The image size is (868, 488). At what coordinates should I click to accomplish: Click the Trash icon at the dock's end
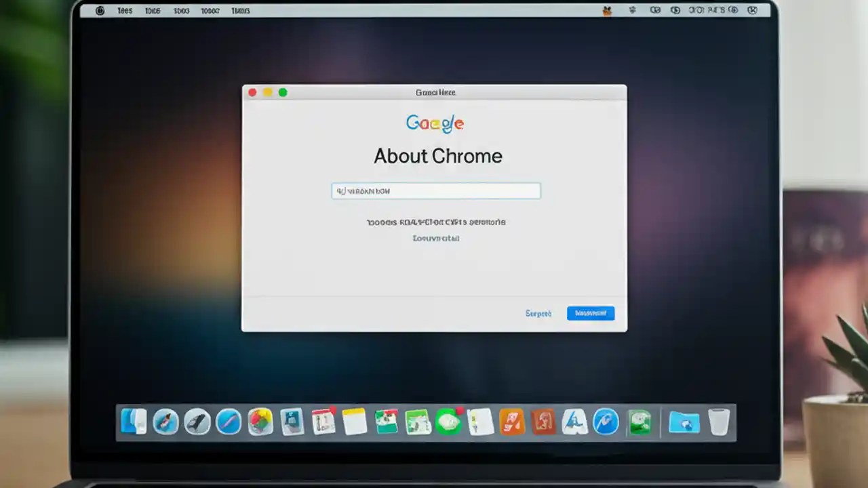click(719, 422)
